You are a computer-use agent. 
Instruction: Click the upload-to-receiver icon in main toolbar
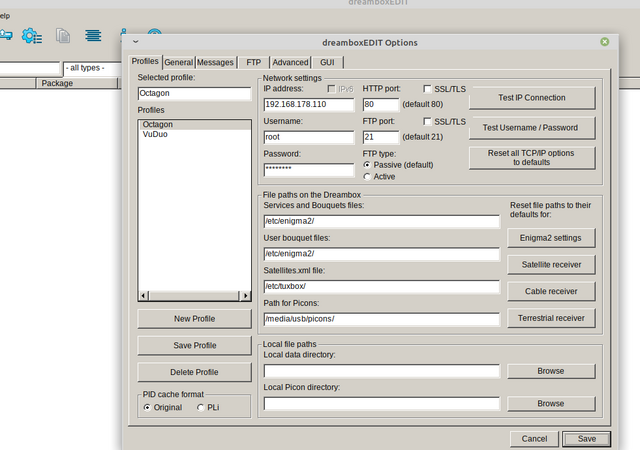click(x=6, y=35)
